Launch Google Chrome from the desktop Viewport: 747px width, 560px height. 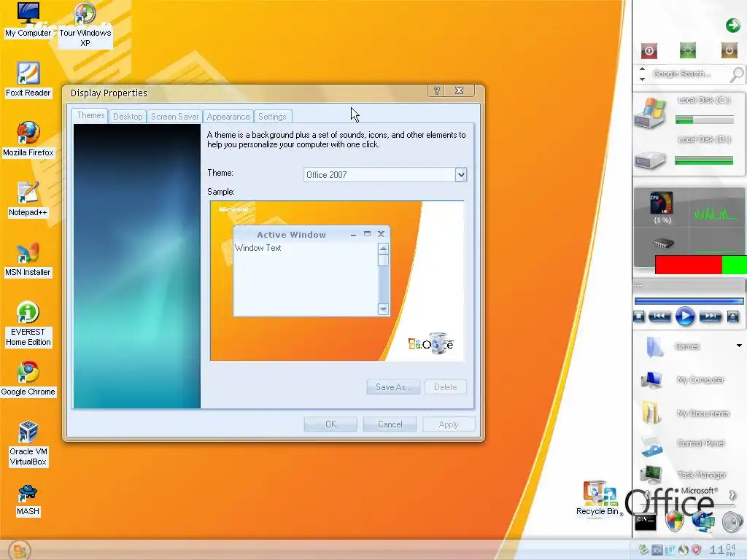point(28,378)
